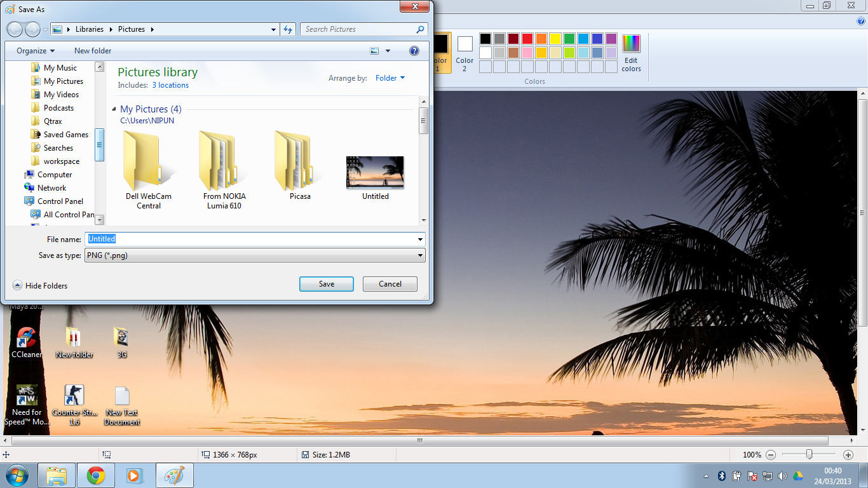Viewport: 868px width, 488px height.
Task: Zoom in with the plus button
Action: [x=848, y=455]
